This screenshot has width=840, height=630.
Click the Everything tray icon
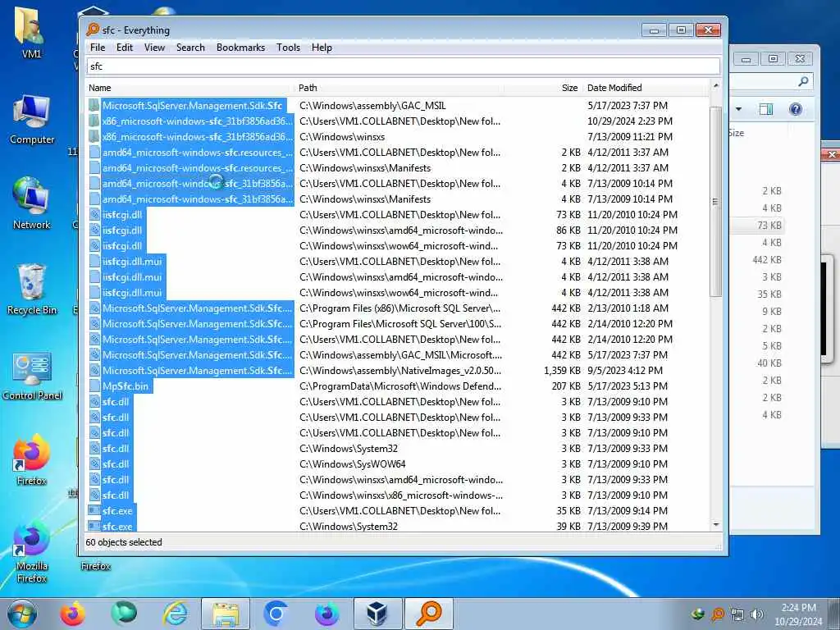tap(718, 614)
